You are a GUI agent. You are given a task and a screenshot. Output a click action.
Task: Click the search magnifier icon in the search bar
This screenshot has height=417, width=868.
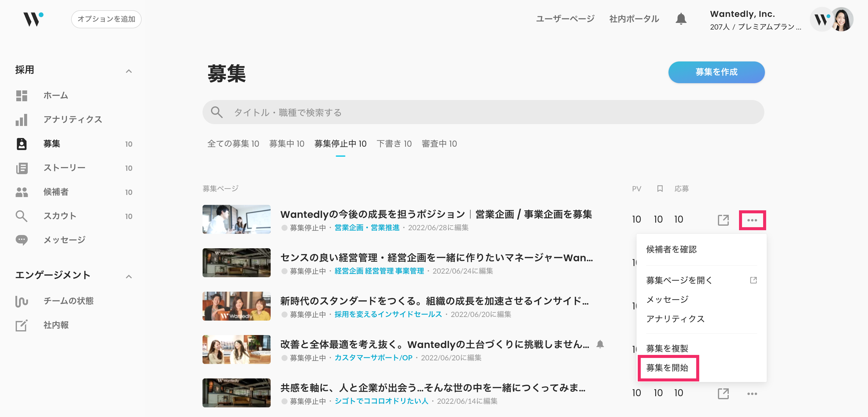pos(216,112)
